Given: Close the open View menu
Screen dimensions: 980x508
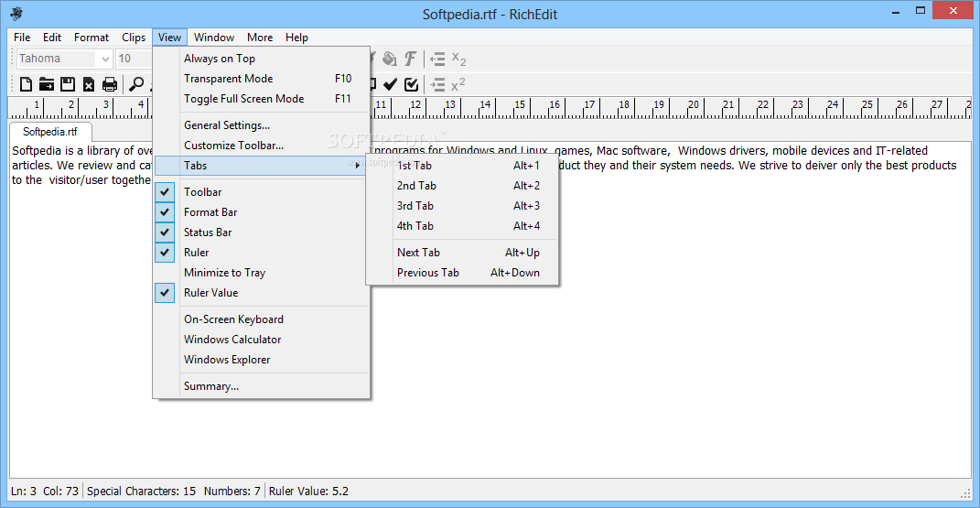Looking at the screenshot, I should point(169,38).
